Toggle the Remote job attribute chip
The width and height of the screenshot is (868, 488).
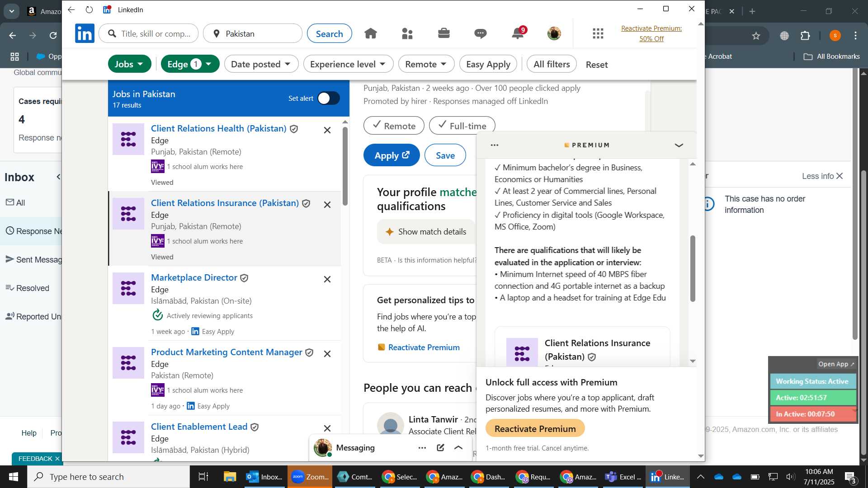394,126
